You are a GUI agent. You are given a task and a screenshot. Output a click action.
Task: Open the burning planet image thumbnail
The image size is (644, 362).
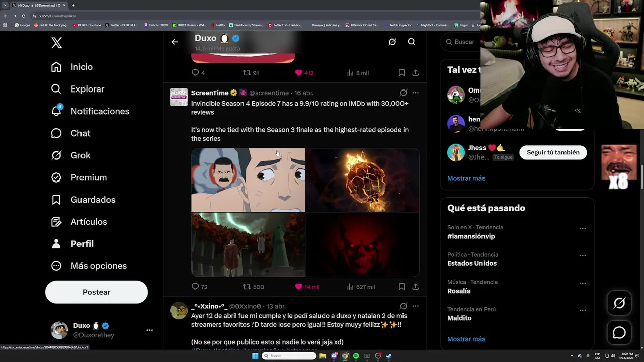[x=363, y=180]
